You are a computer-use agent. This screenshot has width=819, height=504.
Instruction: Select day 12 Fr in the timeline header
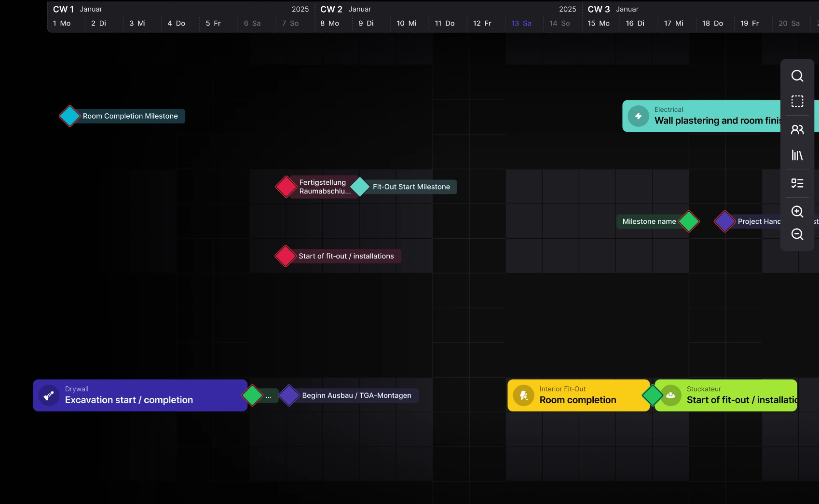[482, 23]
